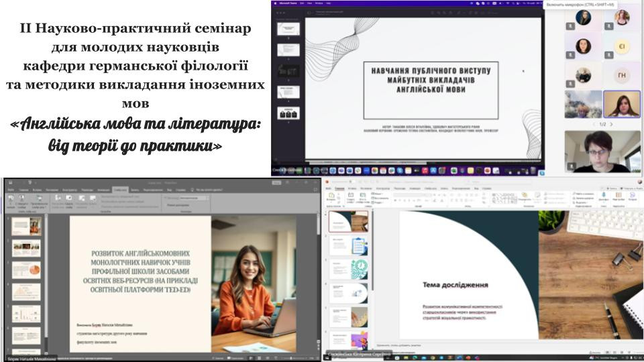
Task: Select clipboard slide thumbnail in light PowerPoint
Action: (349, 245)
